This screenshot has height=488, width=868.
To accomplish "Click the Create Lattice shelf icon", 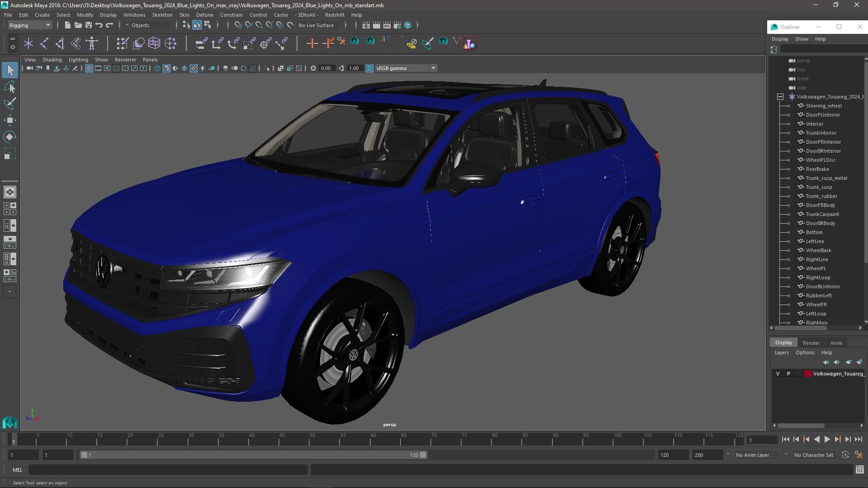I will pyautogui.click(x=154, y=43).
